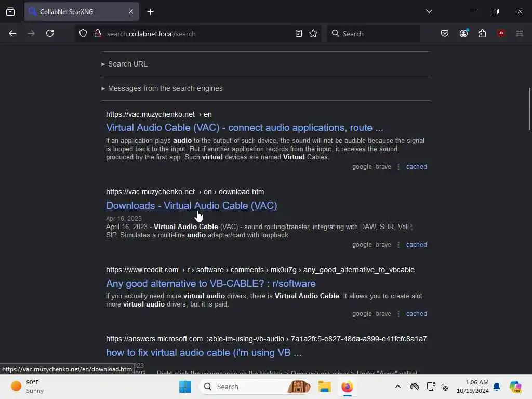The height and width of the screenshot is (399, 532).
Task: Open weather widget showing 90°F Sunny
Action: coord(27,387)
